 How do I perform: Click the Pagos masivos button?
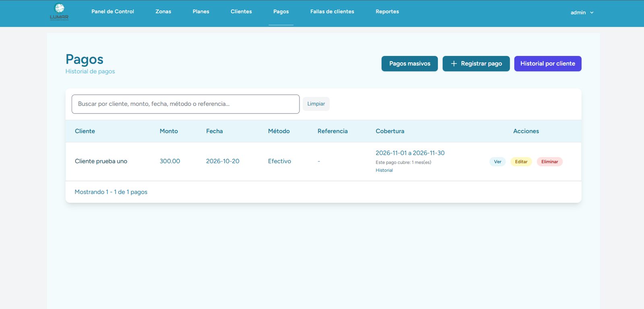point(410,64)
